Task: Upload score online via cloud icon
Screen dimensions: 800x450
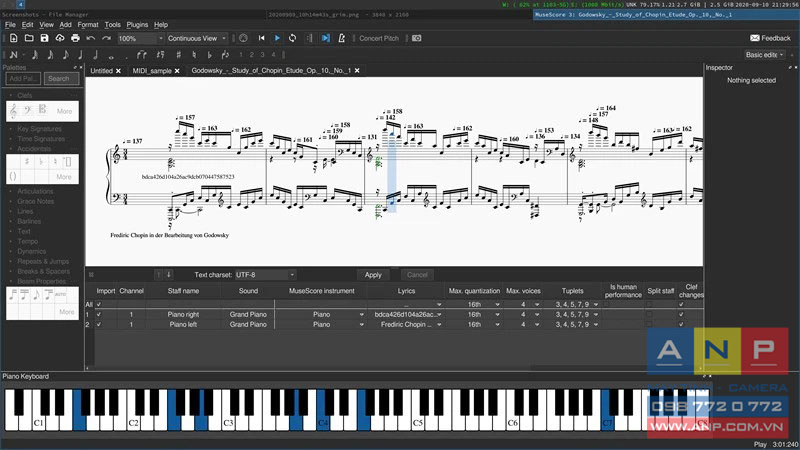Action: (60, 38)
